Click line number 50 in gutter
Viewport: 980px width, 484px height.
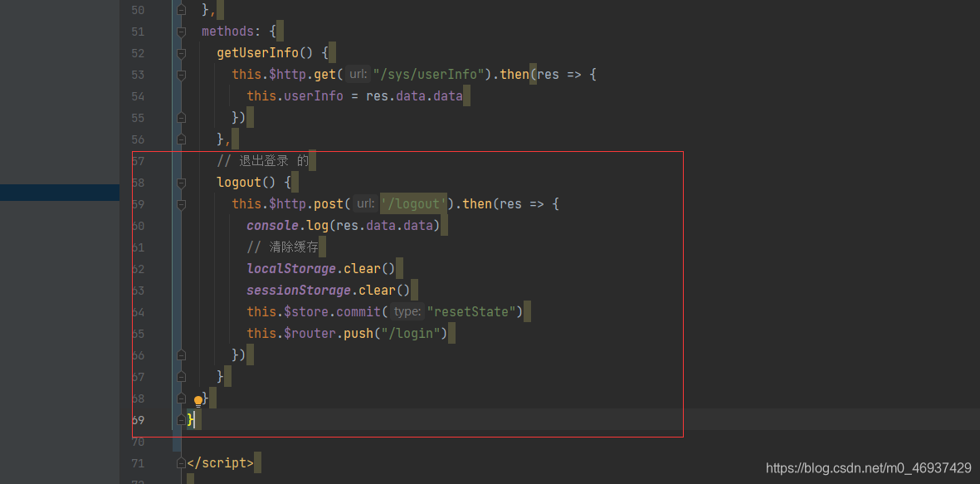click(138, 10)
